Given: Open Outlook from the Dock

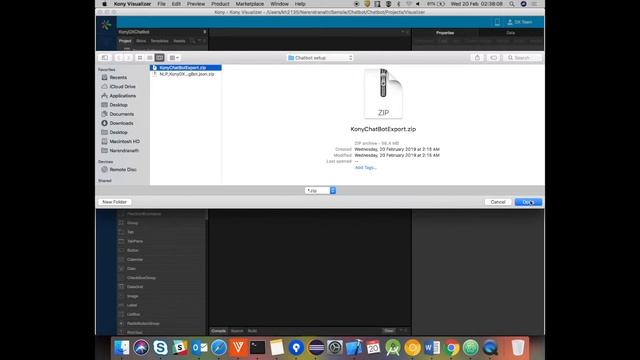Looking at the screenshot, I should tap(199, 348).
